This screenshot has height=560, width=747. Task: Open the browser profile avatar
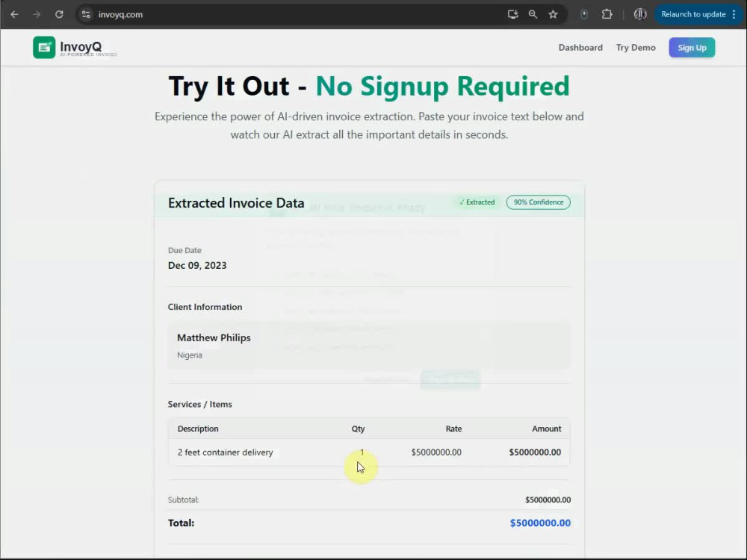point(640,14)
